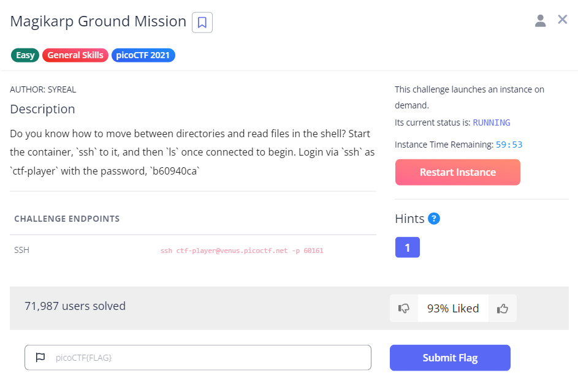Screen dimensions: 578x392
Task: Close the challenge dialog
Action: (562, 20)
